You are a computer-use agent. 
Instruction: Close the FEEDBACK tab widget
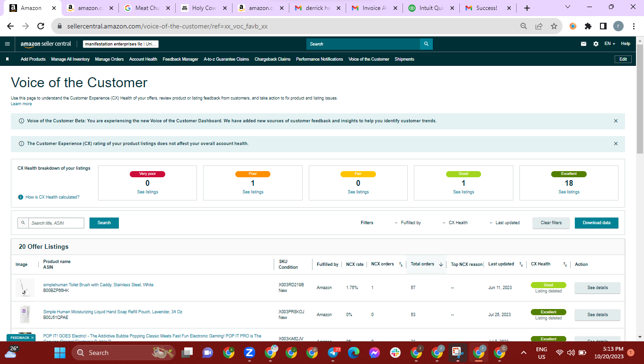32,338
